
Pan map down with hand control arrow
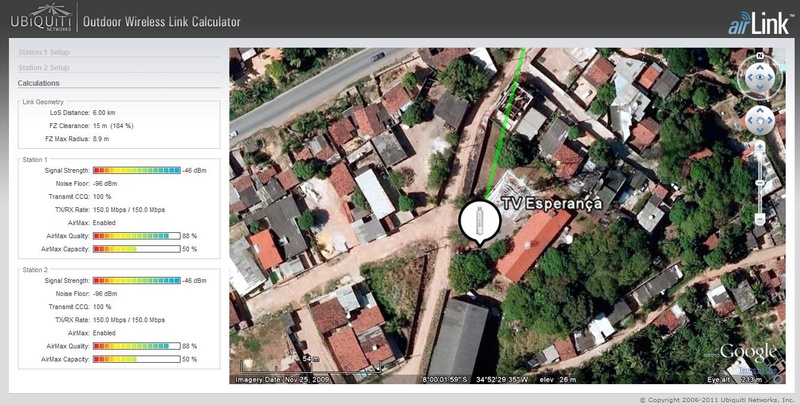click(x=760, y=131)
